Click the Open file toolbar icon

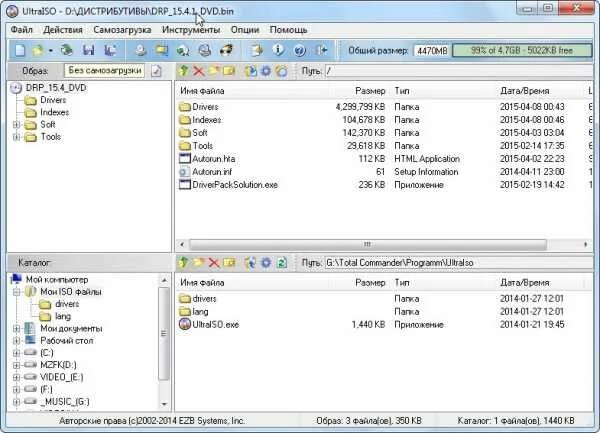point(38,50)
